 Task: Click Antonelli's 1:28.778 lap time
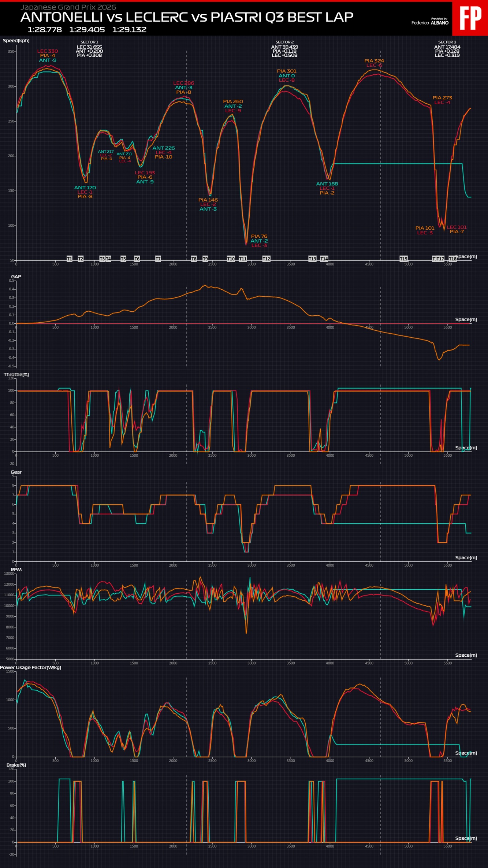[45, 30]
